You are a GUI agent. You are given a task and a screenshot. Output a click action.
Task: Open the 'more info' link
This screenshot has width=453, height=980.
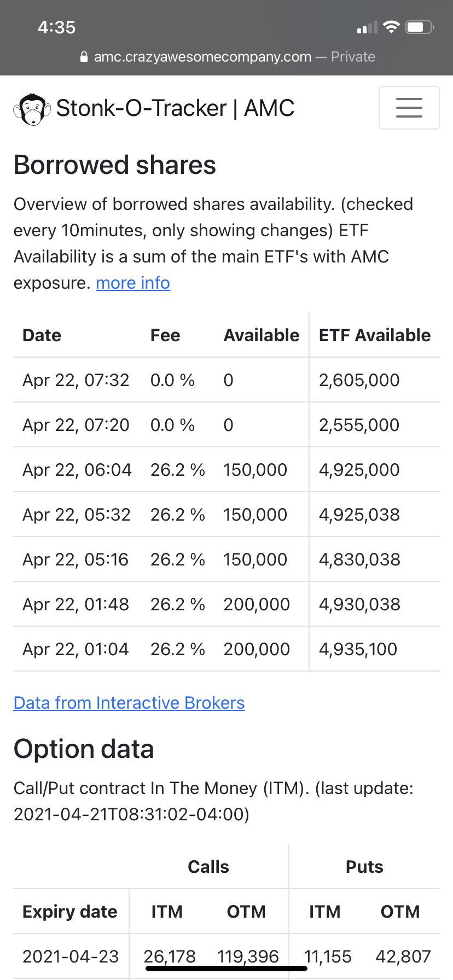pos(133,283)
